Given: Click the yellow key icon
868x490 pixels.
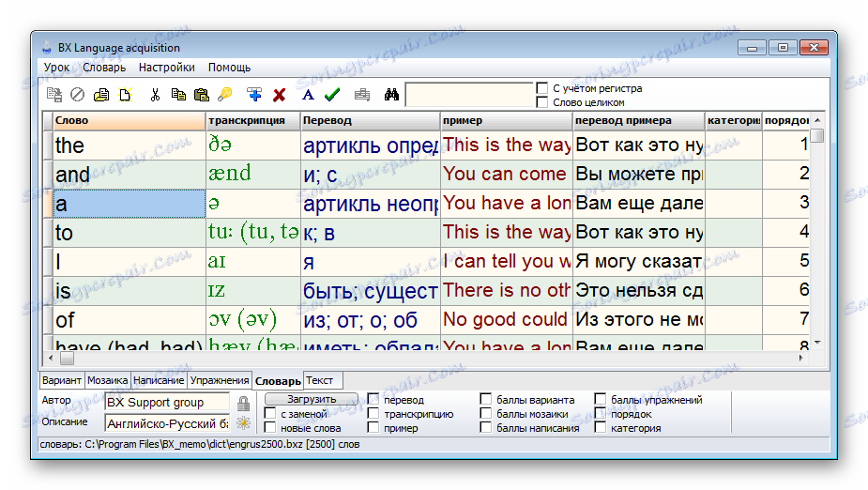Looking at the screenshot, I should click(224, 95).
